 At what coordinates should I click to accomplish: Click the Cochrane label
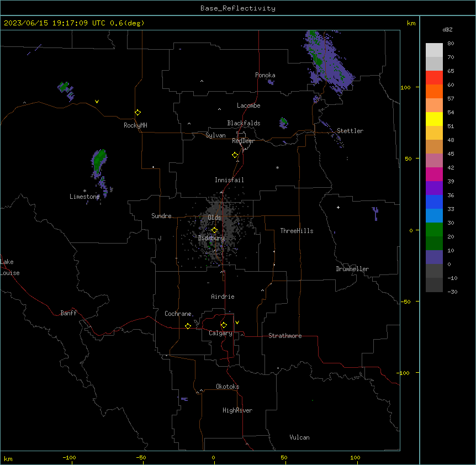[x=178, y=314]
